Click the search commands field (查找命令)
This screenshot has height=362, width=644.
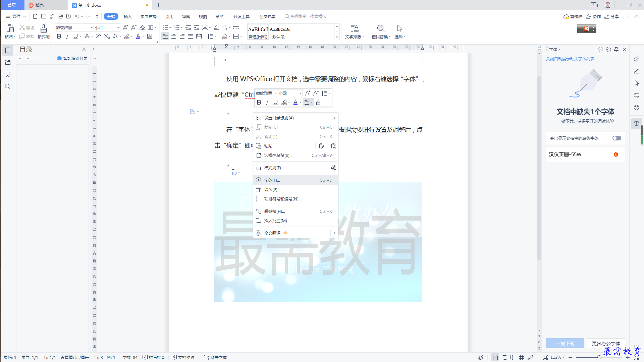click(306, 16)
